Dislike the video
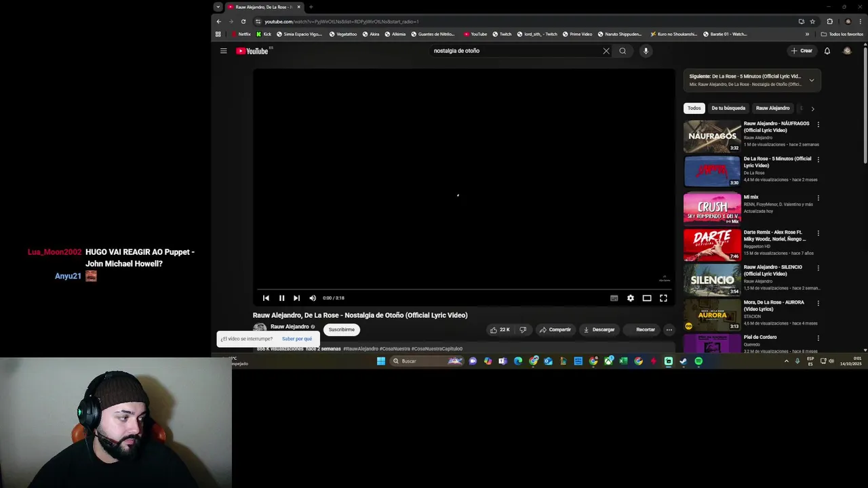 click(523, 330)
